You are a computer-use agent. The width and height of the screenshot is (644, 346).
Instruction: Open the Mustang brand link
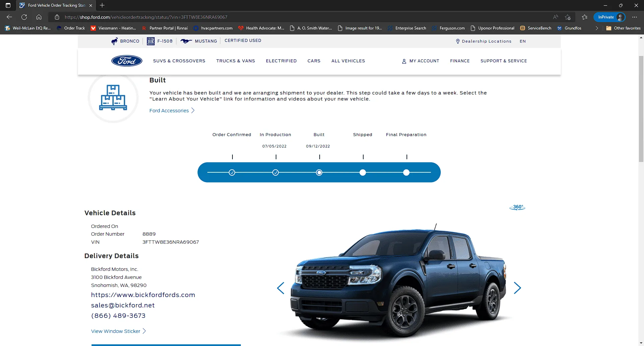pyautogui.click(x=199, y=41)
